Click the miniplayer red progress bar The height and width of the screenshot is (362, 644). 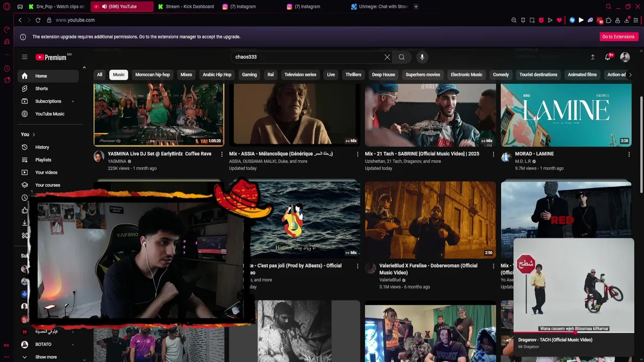(574, 333)
